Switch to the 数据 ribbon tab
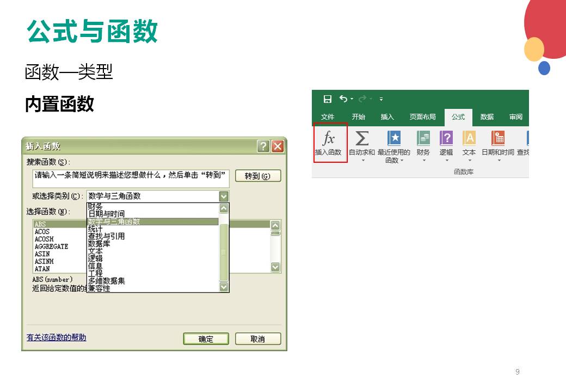The width and height of the screenshot is (566, 392). [x=487, y=117]
